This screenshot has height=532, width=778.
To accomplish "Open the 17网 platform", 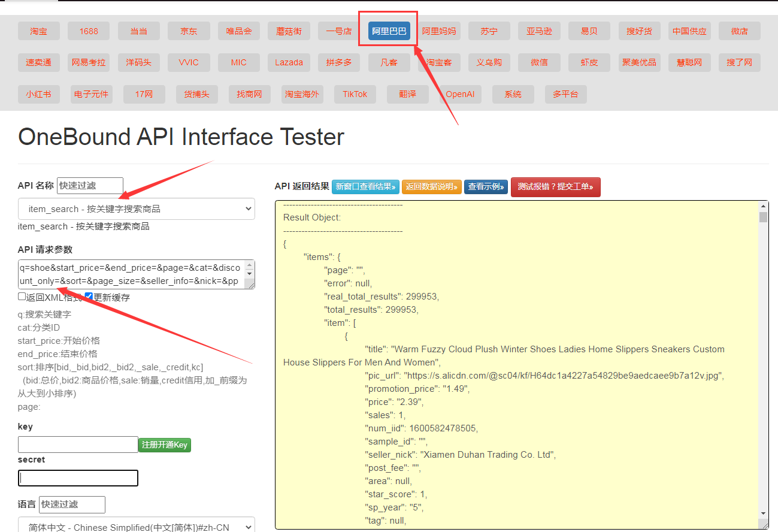I will coord(144,94).
